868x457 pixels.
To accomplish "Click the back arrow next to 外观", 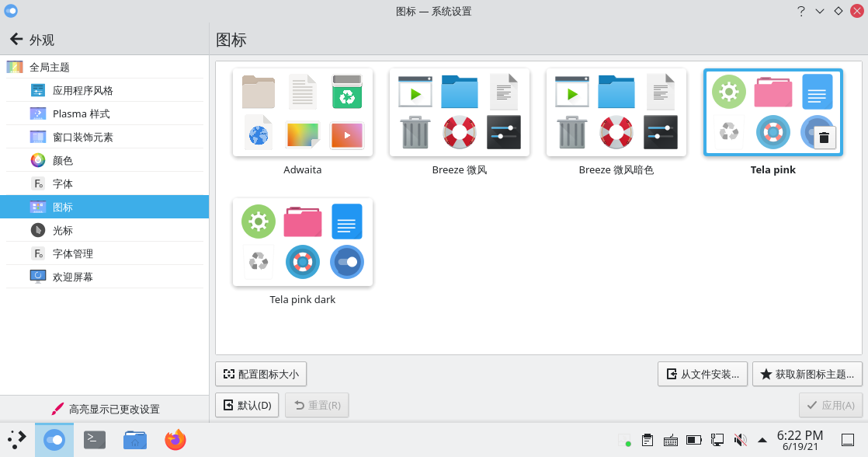I will tap(16, 40).
